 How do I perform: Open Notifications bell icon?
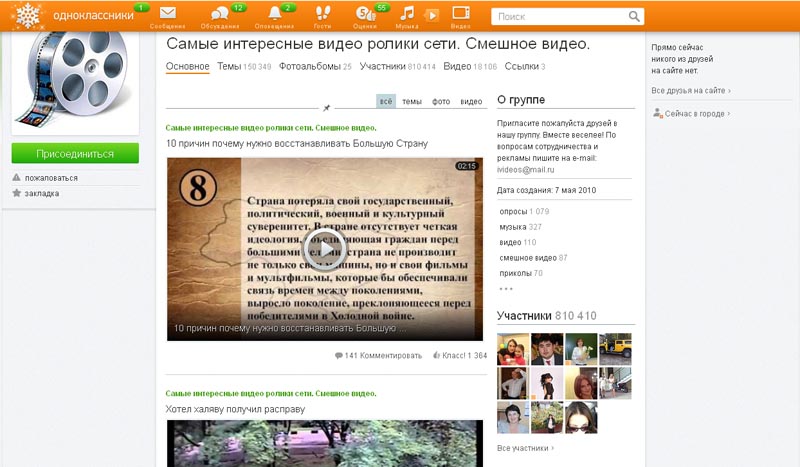(x=274, y=16)
